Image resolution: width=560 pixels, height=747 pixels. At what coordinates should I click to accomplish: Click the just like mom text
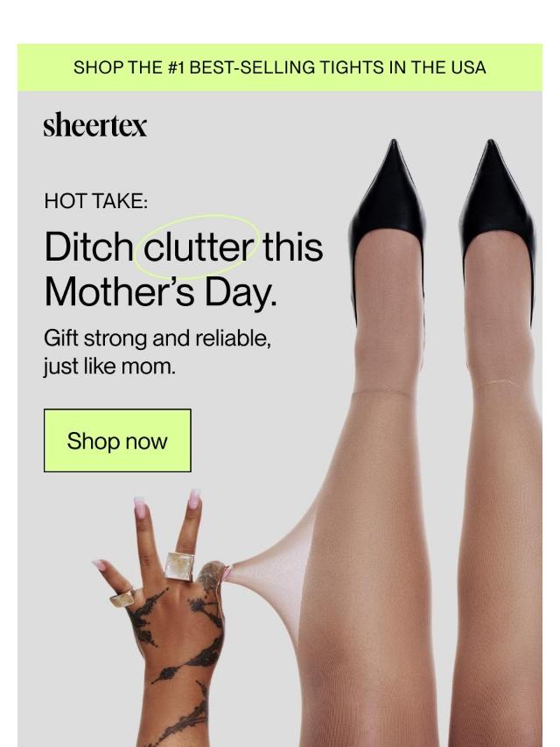pyautogui.click(x=109, y=367)
